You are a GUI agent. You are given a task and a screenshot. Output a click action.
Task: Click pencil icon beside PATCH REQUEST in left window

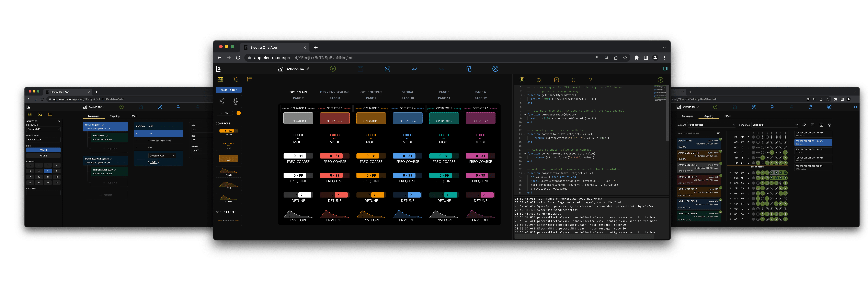(x=103, y=125)
